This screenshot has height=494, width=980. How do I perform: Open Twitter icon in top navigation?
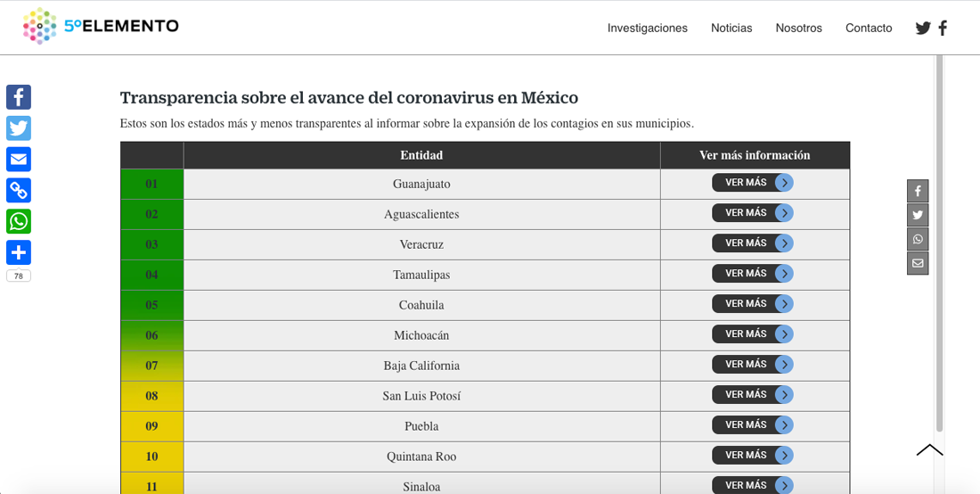(923, 28)
